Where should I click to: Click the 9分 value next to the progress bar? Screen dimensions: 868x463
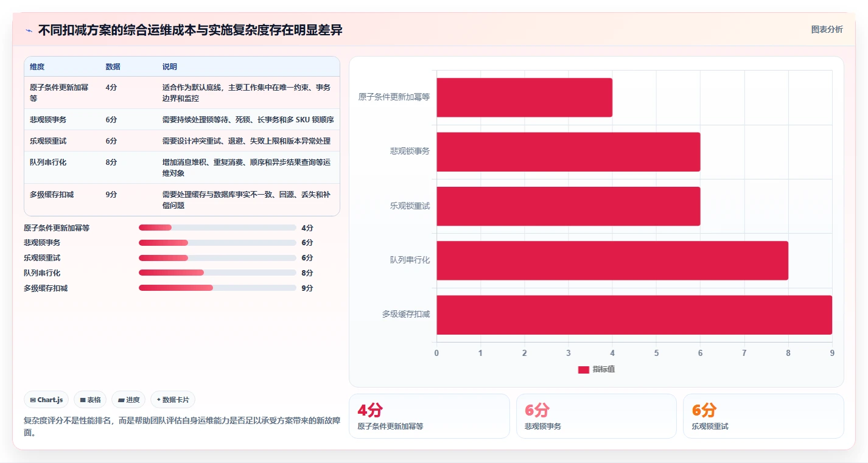pyautogui.click(x=307, y=288)
